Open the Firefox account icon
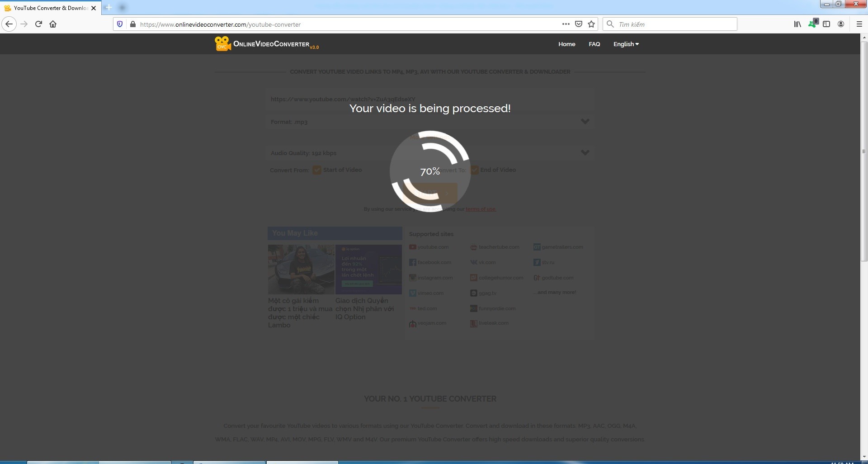This screenshot has width=868, height=464. coord(841,24)
